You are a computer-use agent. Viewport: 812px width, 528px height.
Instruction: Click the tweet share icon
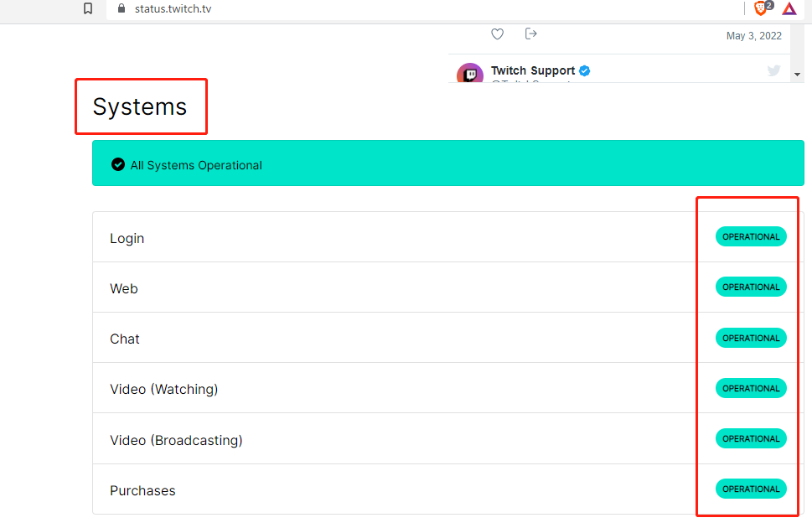coord(530,34)
